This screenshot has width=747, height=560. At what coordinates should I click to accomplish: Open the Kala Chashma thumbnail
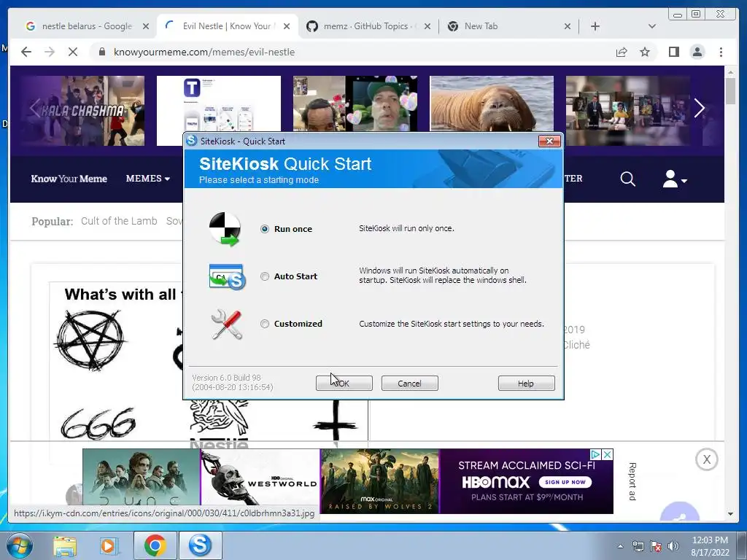click(x=82, y=111)
